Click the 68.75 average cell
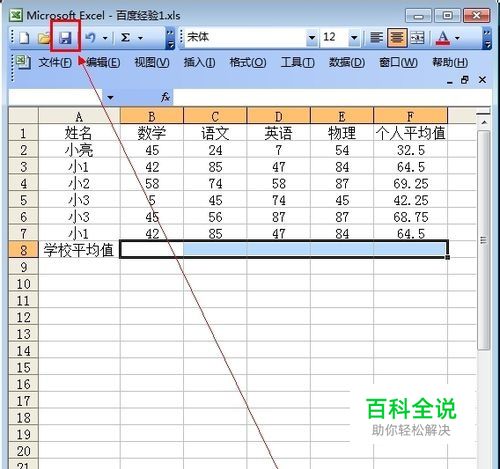Image resolution: width=500 pixels, height=469 pixels. [x=410, y=217]
